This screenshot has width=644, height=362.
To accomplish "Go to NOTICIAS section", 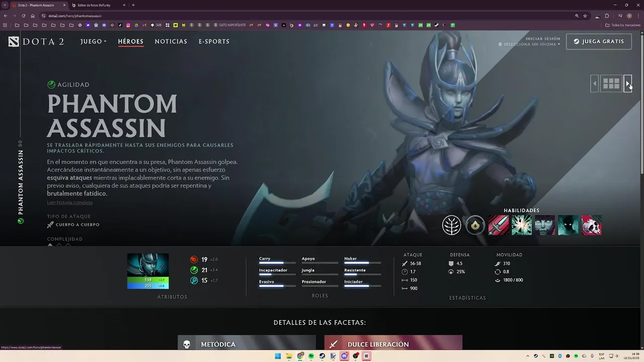I will pos(171,42).
